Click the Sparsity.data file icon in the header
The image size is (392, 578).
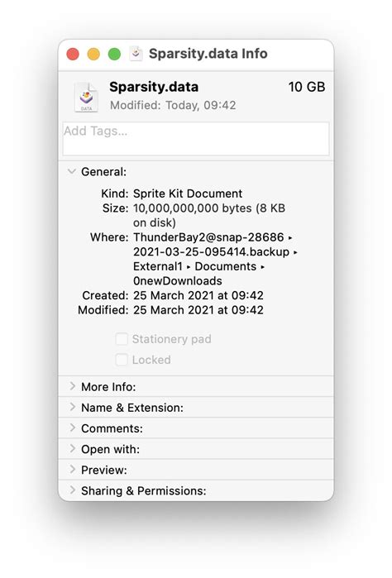[86, 98]
